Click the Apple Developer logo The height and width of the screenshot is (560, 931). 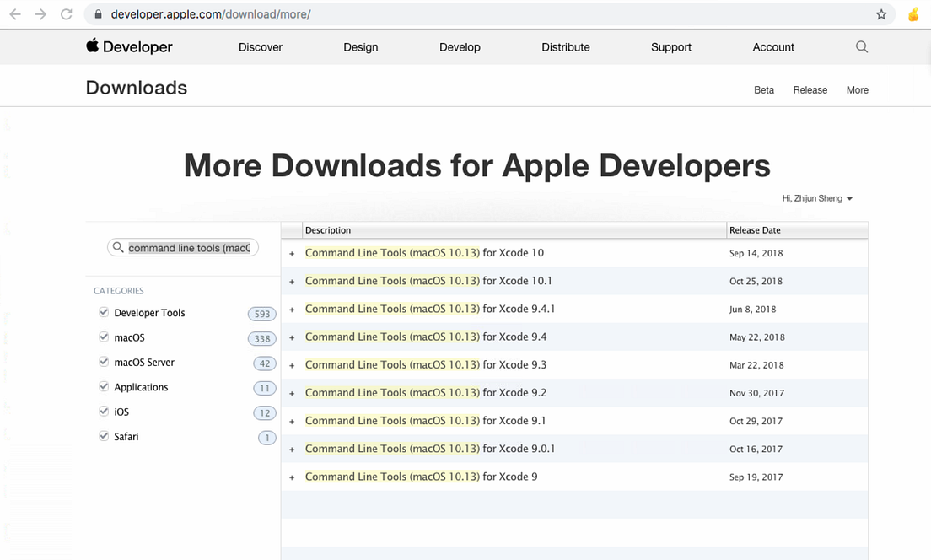point(128,46)
